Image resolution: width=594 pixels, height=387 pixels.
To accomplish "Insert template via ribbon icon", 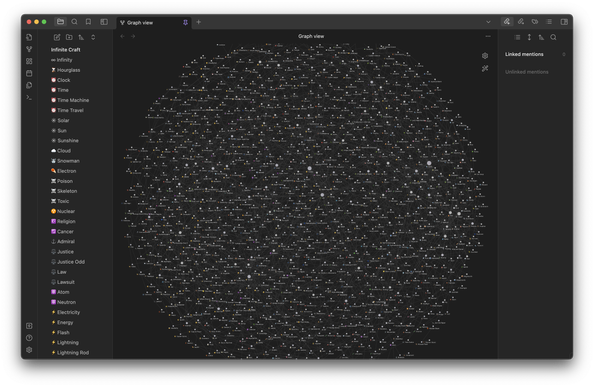I will pyautogui.click(x=29, y=85).
